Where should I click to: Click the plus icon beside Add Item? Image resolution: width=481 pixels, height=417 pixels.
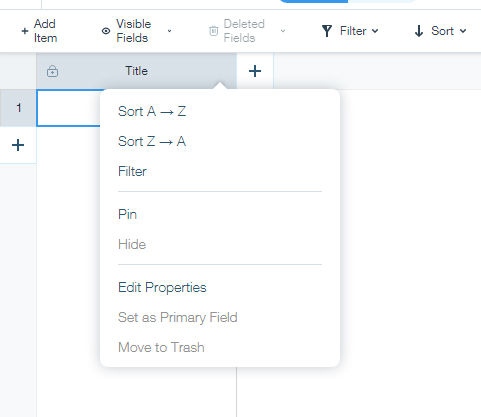(x=25, y=31)
